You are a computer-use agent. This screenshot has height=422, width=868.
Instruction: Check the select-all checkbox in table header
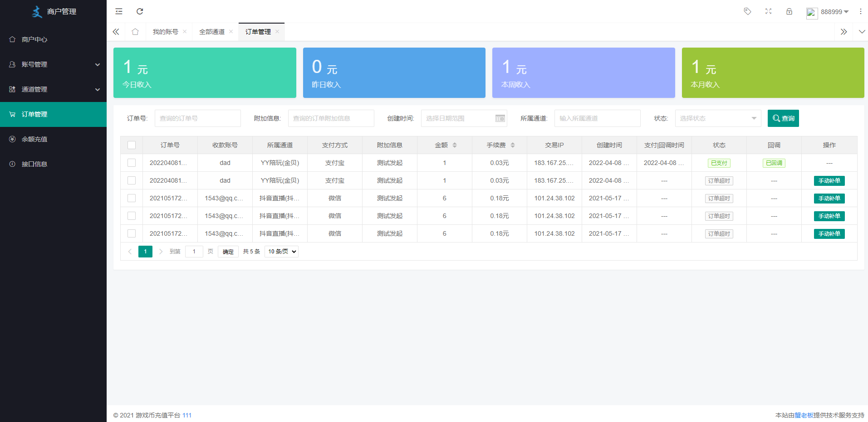[x=132, y=145]
